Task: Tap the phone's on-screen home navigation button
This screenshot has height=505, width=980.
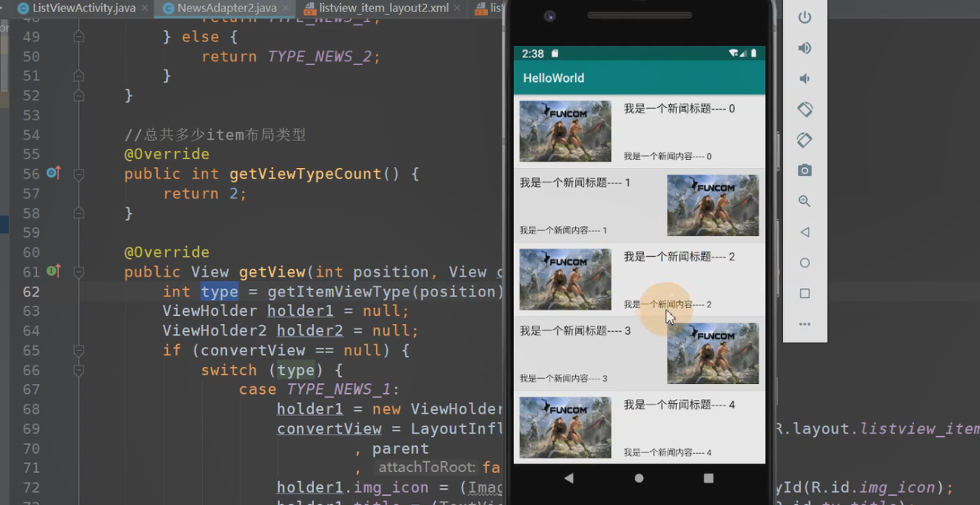Action: pyautogui.click(x=639, y=478)
